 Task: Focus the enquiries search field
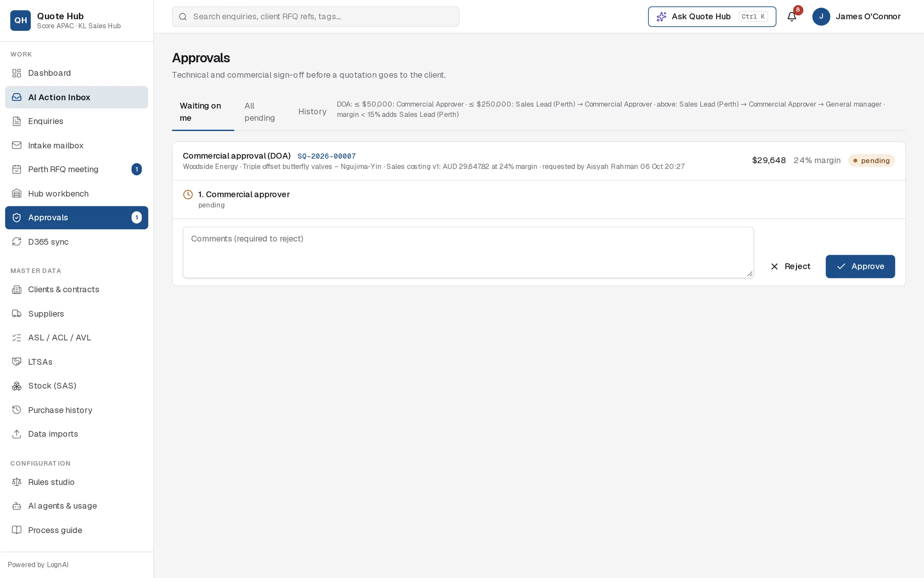315,17
